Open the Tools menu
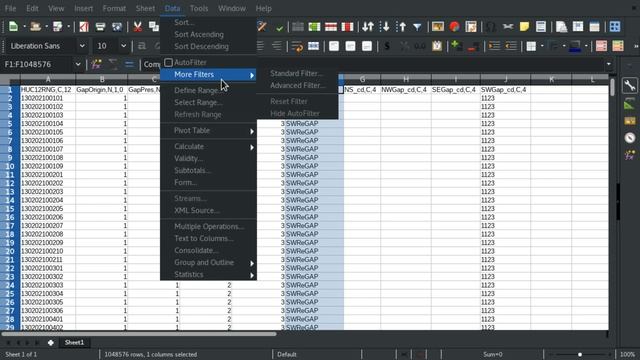 click(x=199, y=8)
